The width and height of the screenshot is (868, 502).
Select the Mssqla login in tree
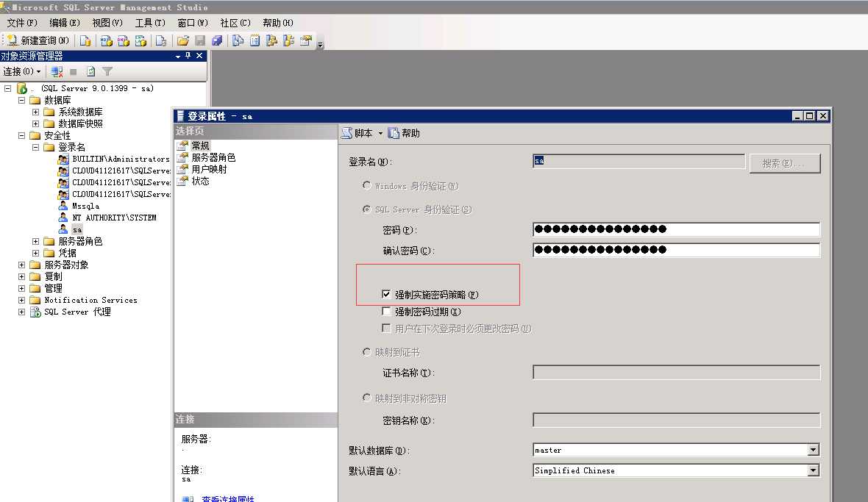click(x=86, y=207)
